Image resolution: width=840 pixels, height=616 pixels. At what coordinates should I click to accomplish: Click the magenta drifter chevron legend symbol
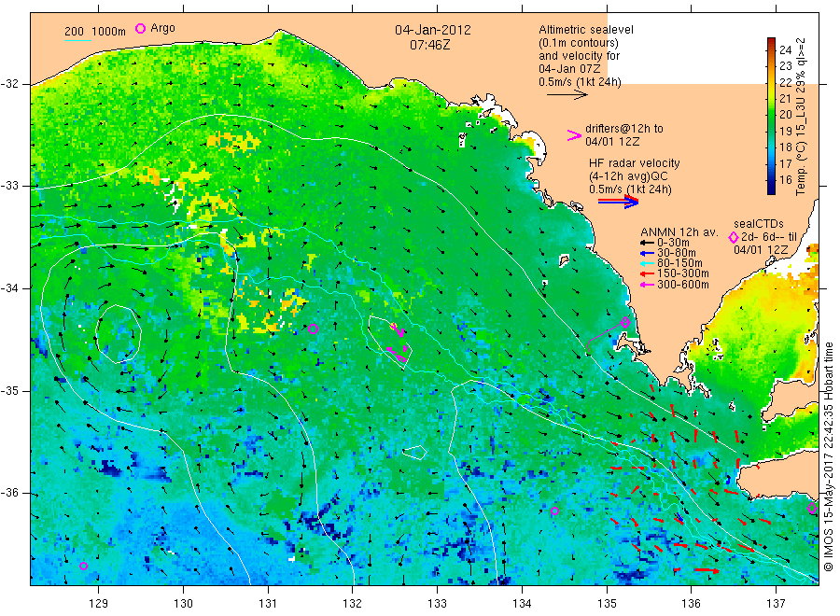tap(574, 135)
